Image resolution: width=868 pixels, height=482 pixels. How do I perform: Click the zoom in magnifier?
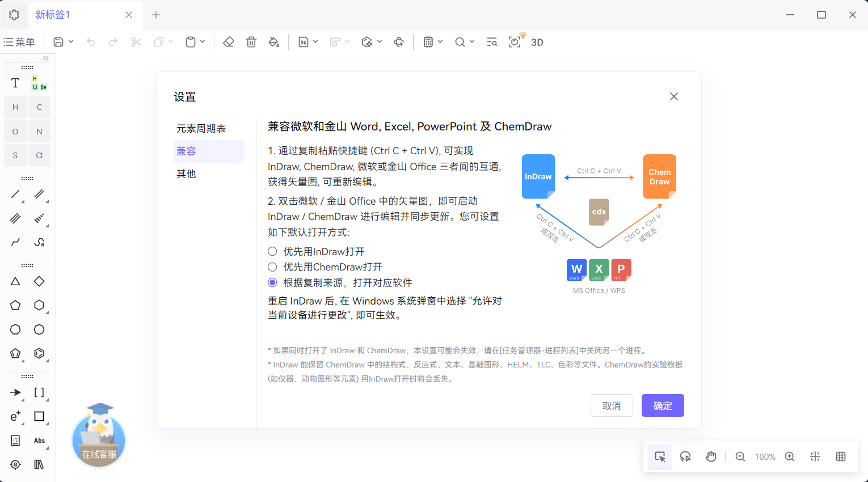coord(790,456)
